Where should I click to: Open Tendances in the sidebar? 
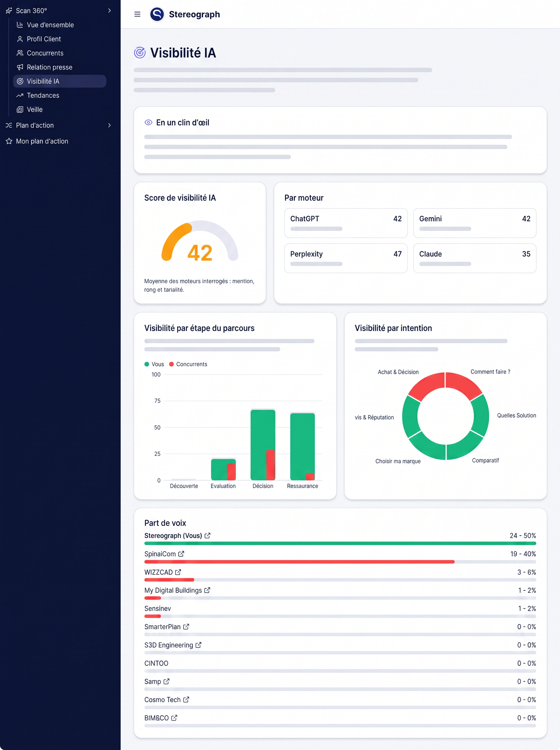coord(60,95)
